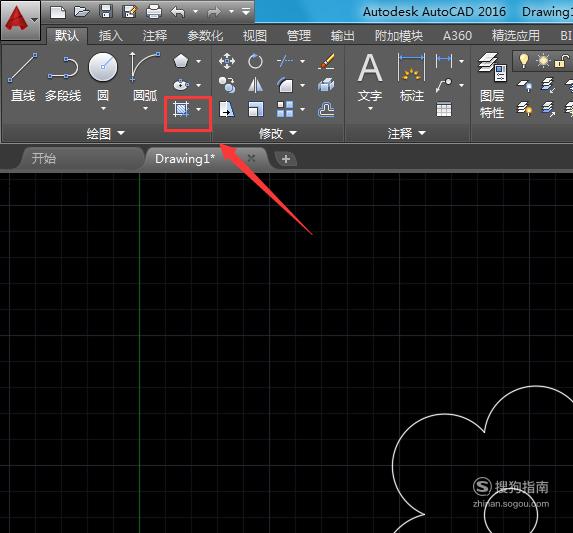
Task: Select the Stretch tool
Action: 227,109
